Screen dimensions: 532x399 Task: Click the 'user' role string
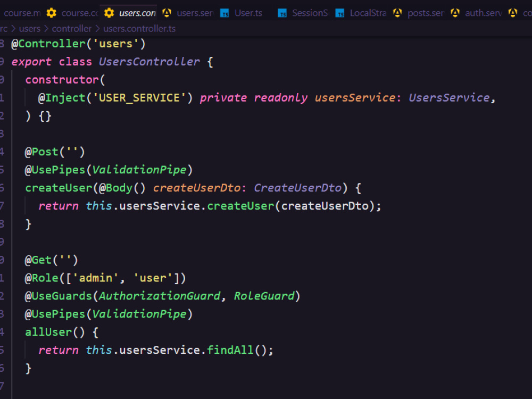(153, 278)
